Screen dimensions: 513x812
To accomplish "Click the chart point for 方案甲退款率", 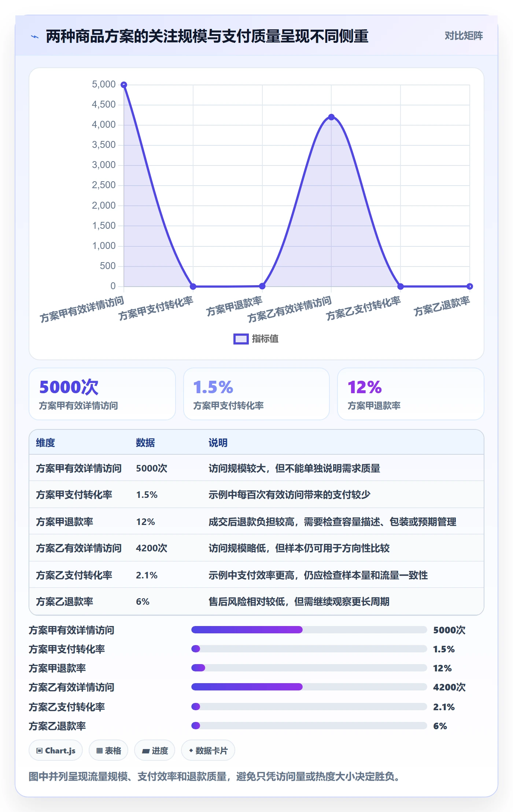I will (262, 286).
